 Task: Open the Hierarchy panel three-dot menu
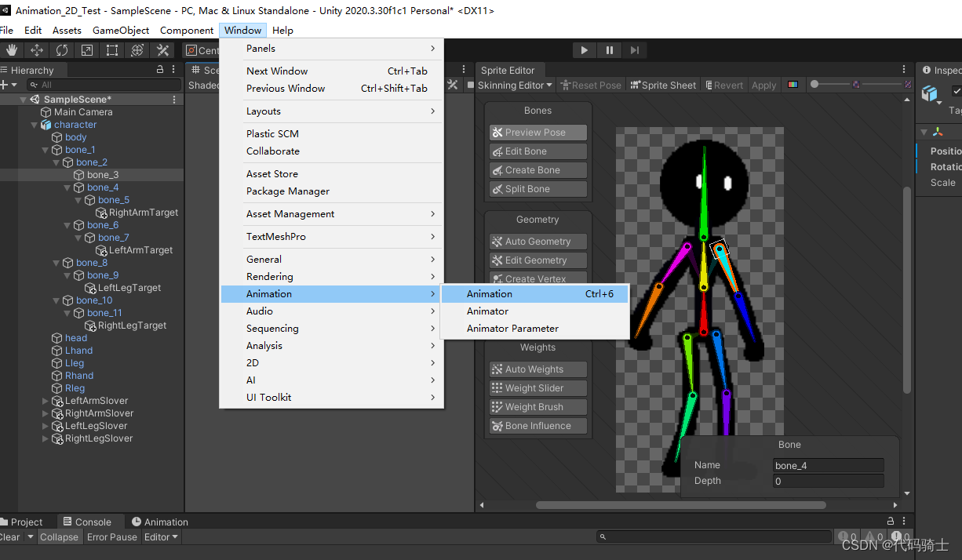pos(173,70)
